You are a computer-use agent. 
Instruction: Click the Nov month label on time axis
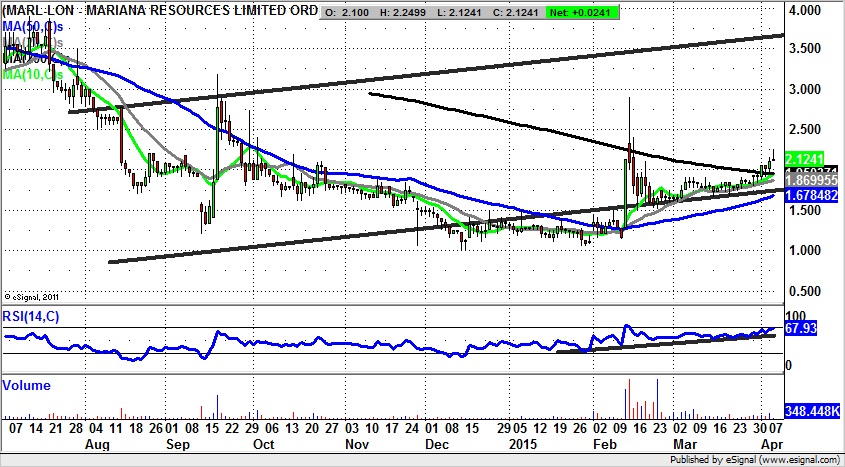(x=355, y=441)
